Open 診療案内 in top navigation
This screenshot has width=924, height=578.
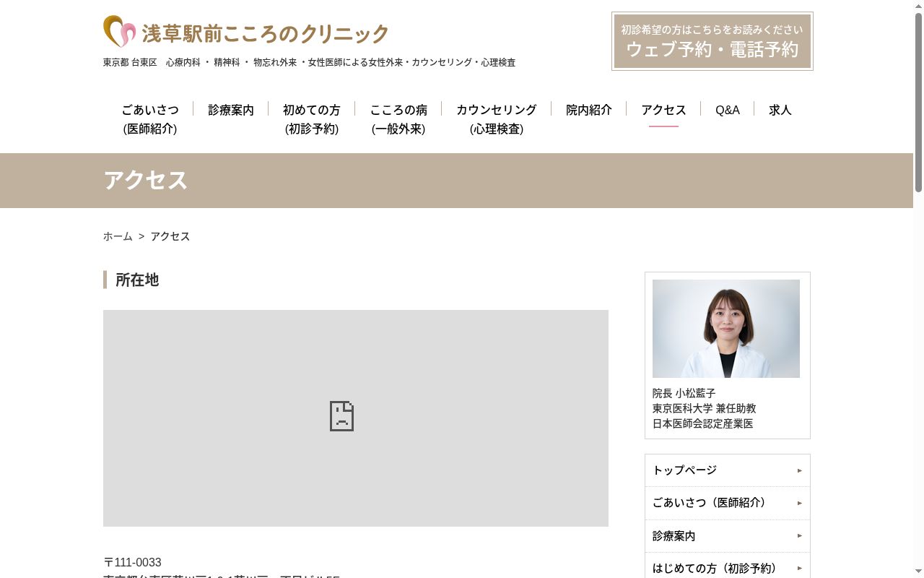coord(231,110)
